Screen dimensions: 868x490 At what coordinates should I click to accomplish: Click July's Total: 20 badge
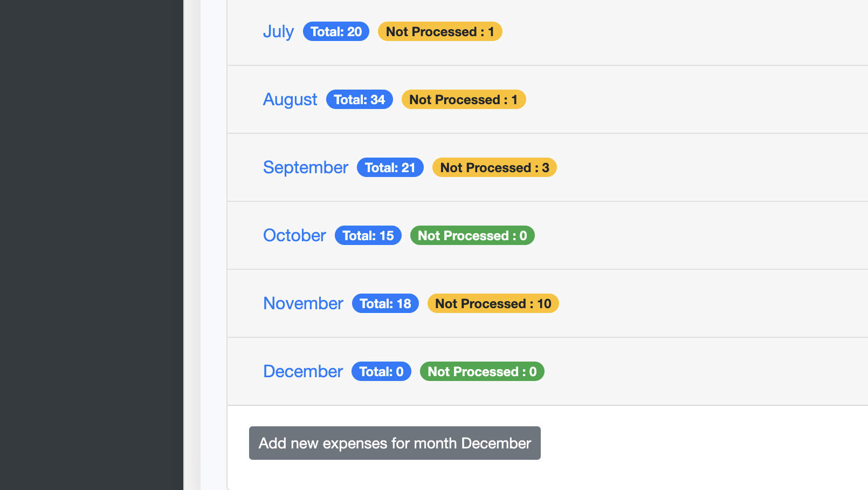coord(336,32)
